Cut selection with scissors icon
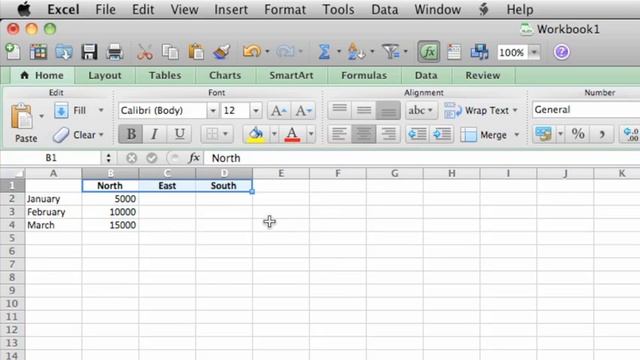640x360 pixels. click(144, 52)
